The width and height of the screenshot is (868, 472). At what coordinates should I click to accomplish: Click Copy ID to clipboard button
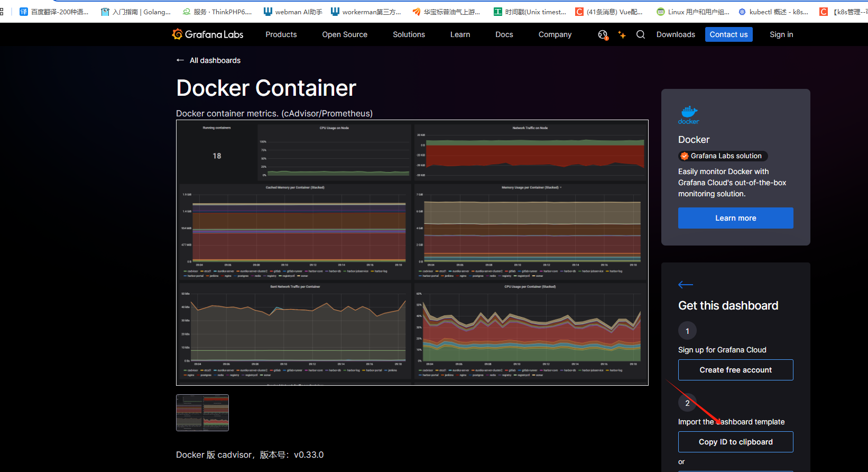pyautogui.click(x=735, y=442)
